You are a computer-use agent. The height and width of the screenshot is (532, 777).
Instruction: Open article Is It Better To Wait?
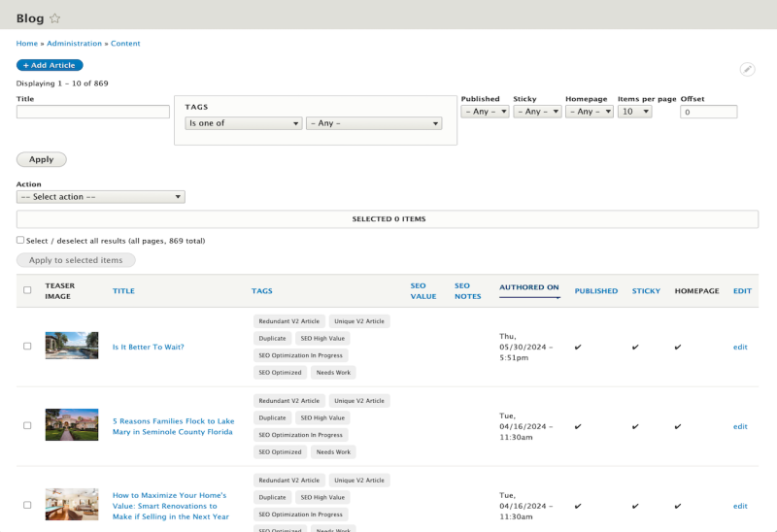(149, 347)
